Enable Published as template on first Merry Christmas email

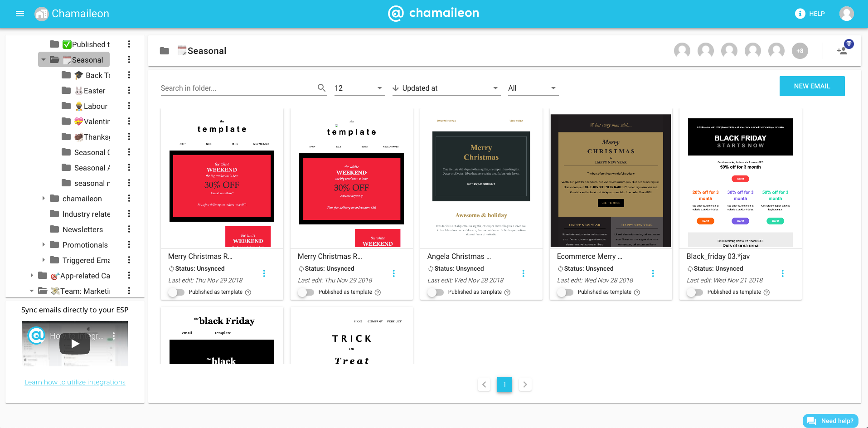[176, 292]
